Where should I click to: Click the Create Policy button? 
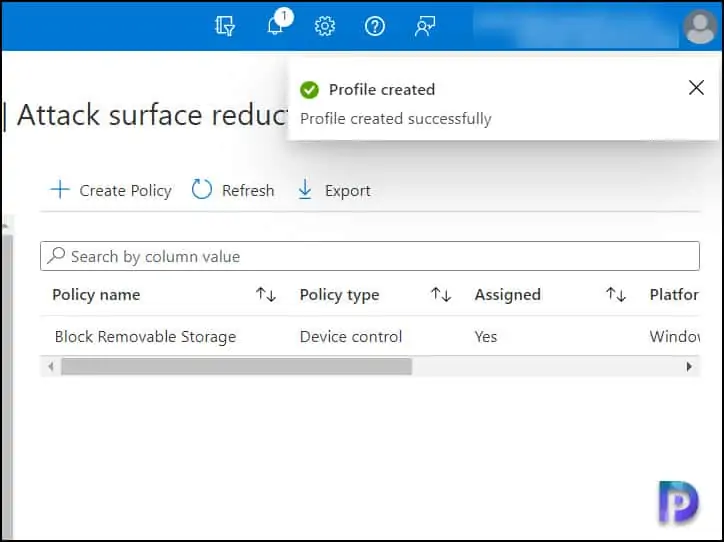point(111,190)
